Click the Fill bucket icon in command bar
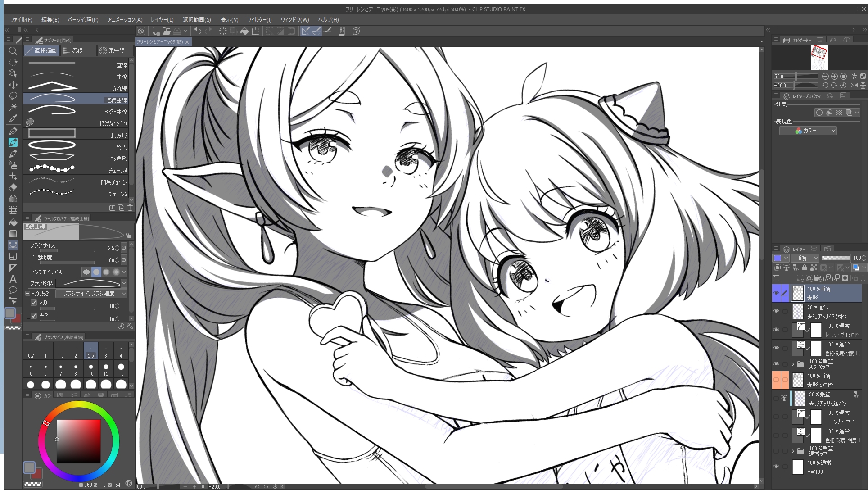868x490 pixels. point(244,31)
